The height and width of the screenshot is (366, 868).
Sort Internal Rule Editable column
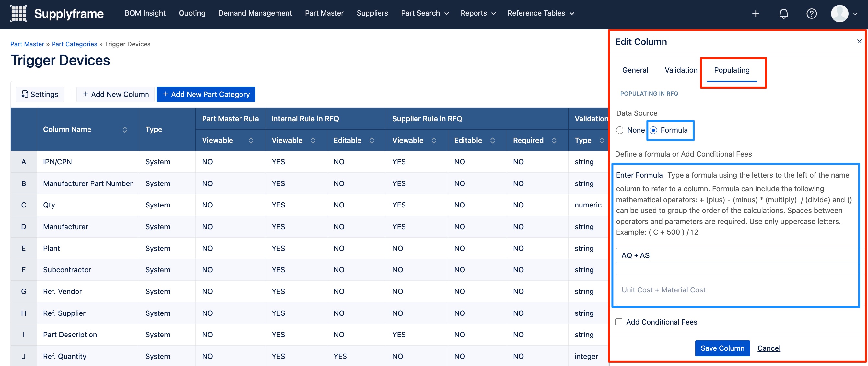click(372, 141)
